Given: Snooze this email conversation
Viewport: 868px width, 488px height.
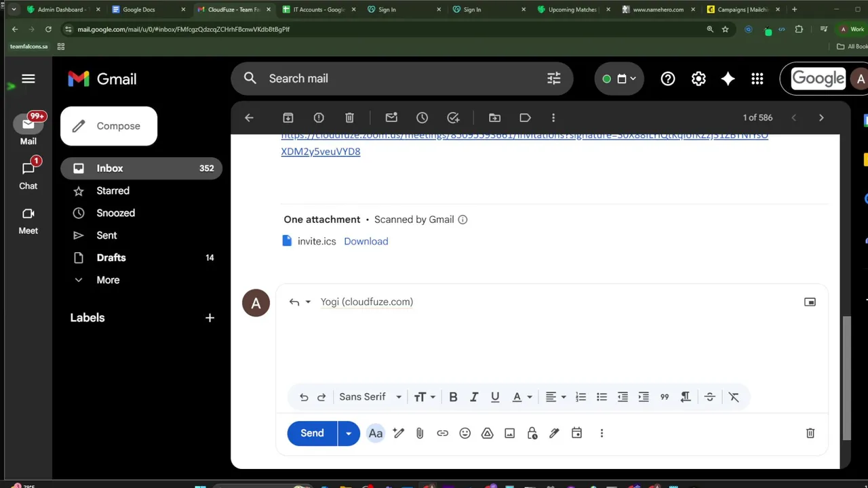Looking at the screenshot, I should [x=422, y=118].
